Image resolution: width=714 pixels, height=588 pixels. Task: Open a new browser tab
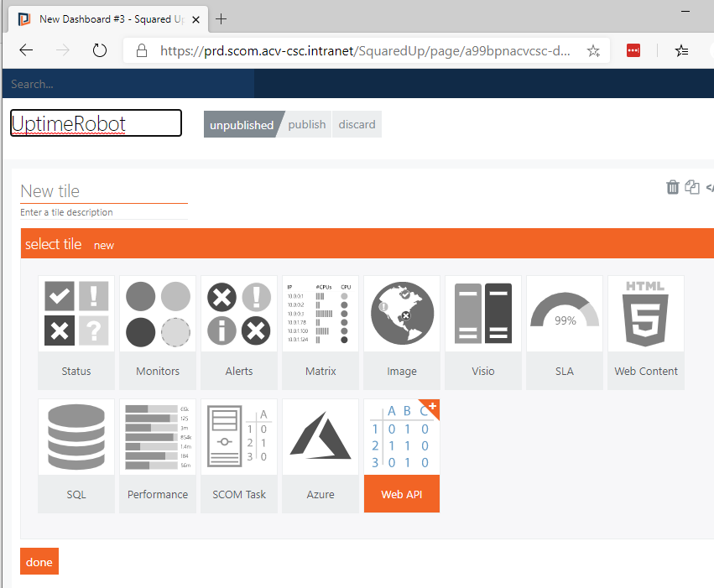point(221,19)
